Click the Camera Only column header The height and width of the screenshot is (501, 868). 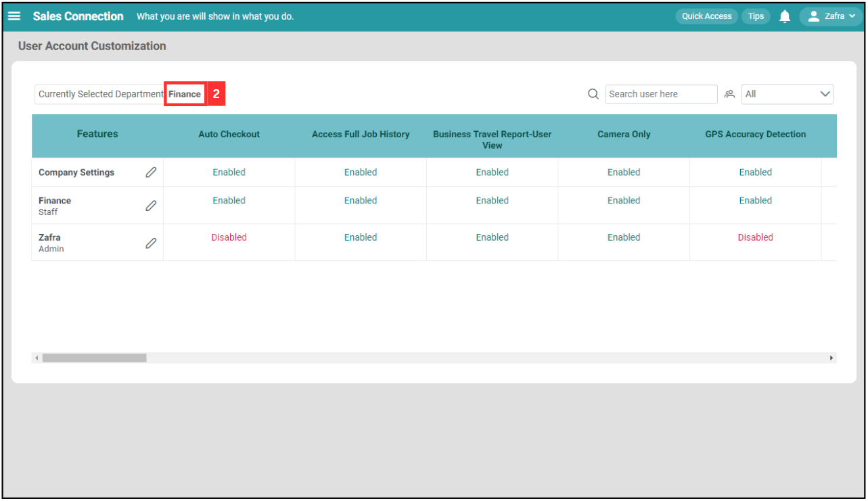point(624,135)
